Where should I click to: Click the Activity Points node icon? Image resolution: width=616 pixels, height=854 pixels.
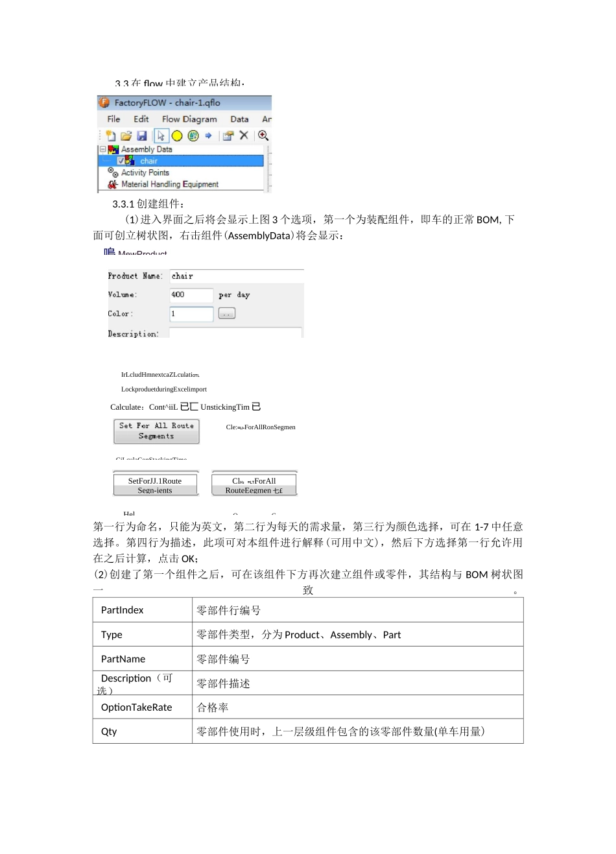[113, 172]
